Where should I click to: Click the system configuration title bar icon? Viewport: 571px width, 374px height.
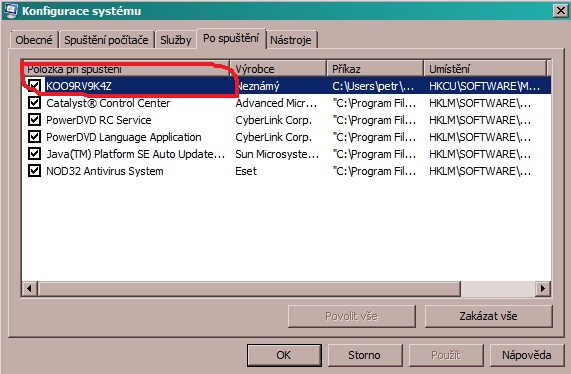(x=10, y=10)
